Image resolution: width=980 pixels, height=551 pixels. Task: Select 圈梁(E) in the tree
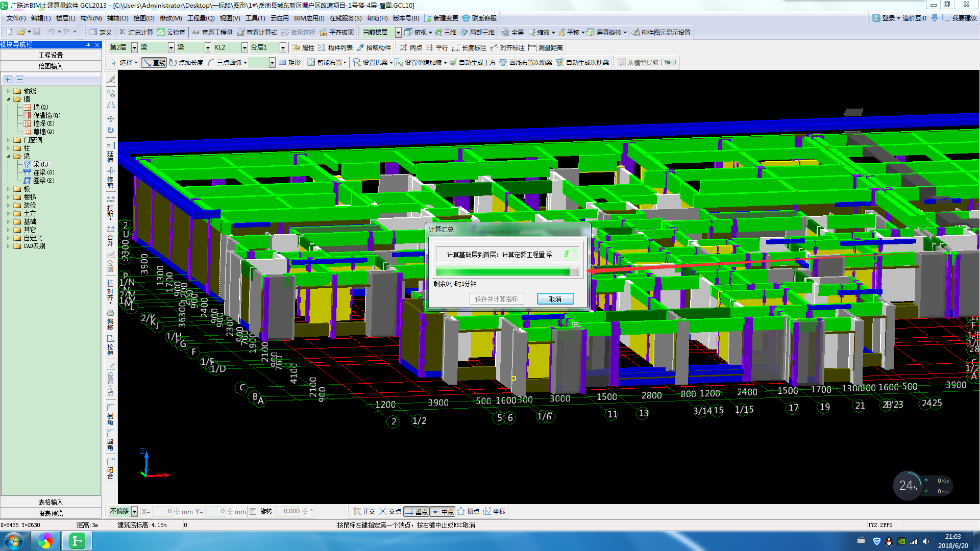click(39, 181)
